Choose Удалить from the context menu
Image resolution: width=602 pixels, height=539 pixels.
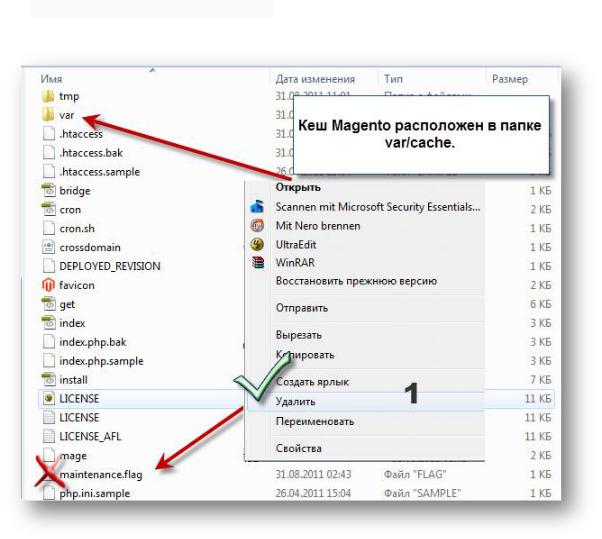[296, 402]
